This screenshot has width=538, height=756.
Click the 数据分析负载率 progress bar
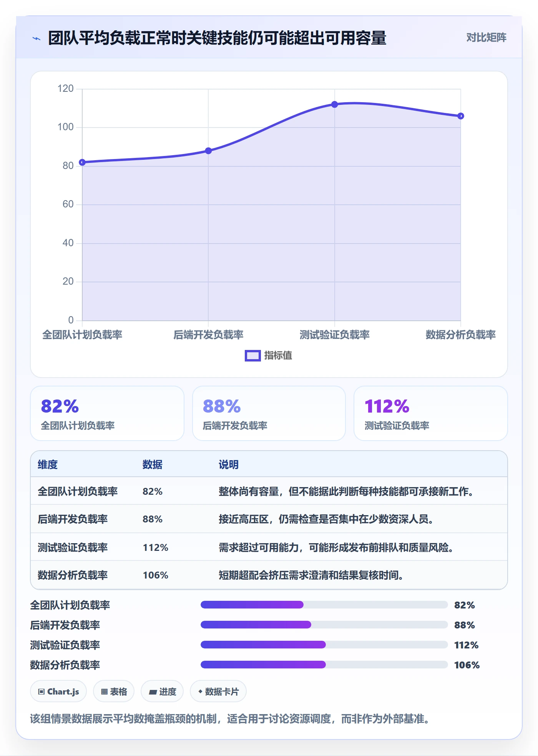pos(324,665)
